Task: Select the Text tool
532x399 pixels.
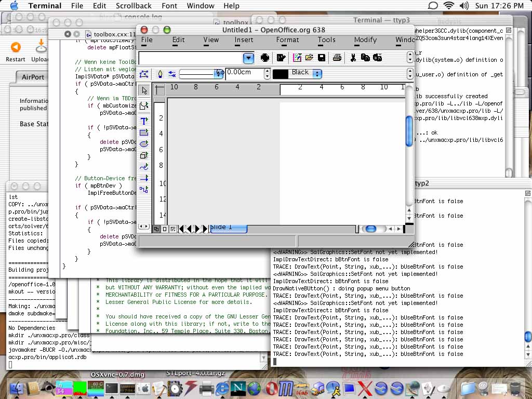Action: click(144, 121)
